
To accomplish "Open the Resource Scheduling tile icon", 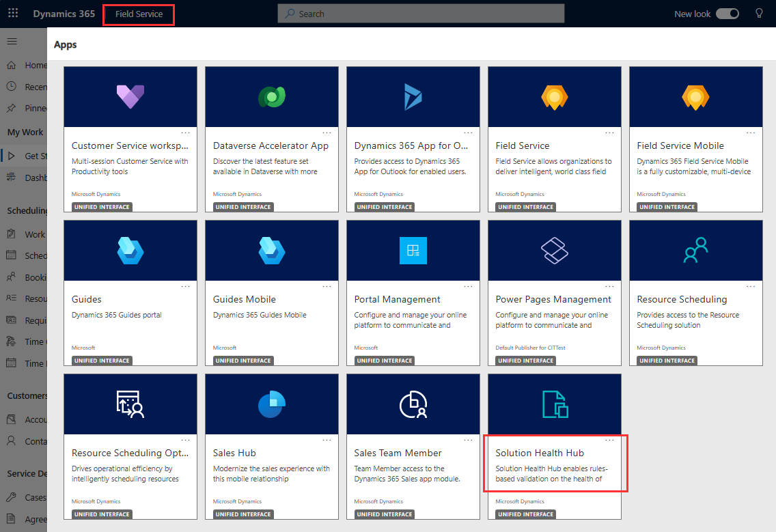I will point(696,251).
